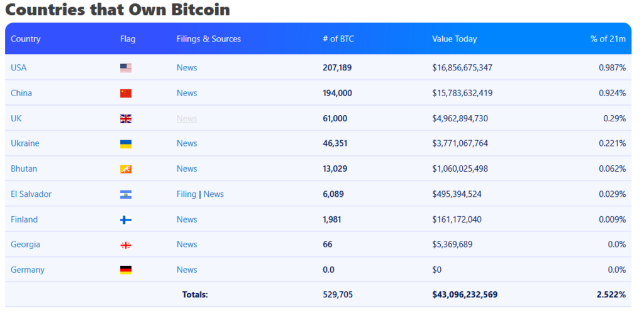Click the Bhutan flag icon

pyautogui.click(x=126, y=169)
